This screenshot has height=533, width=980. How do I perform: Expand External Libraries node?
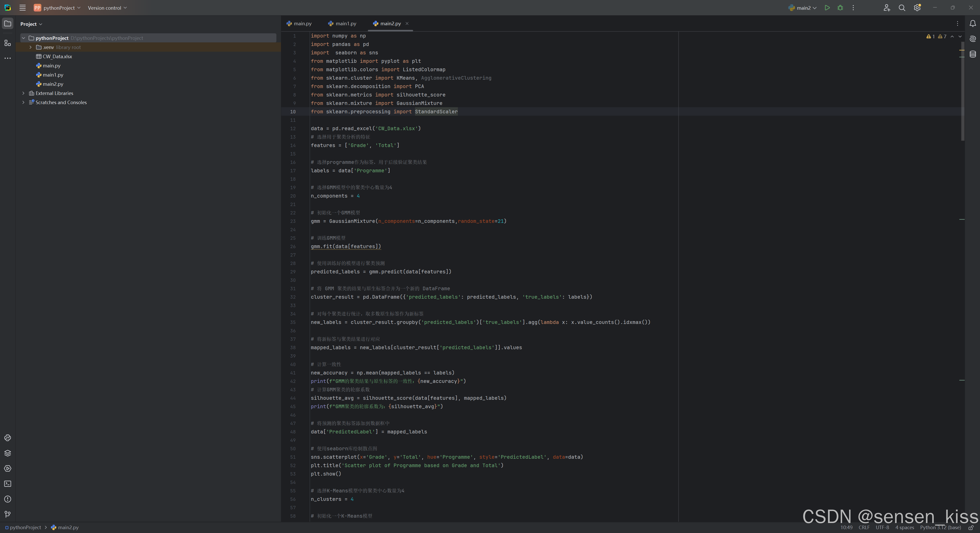(23, 93)
